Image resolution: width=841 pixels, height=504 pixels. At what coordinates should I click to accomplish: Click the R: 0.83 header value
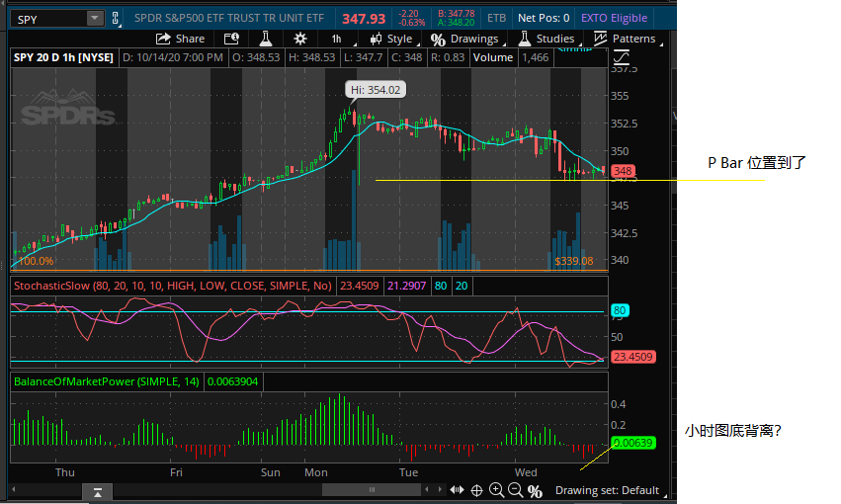(448, 57)
